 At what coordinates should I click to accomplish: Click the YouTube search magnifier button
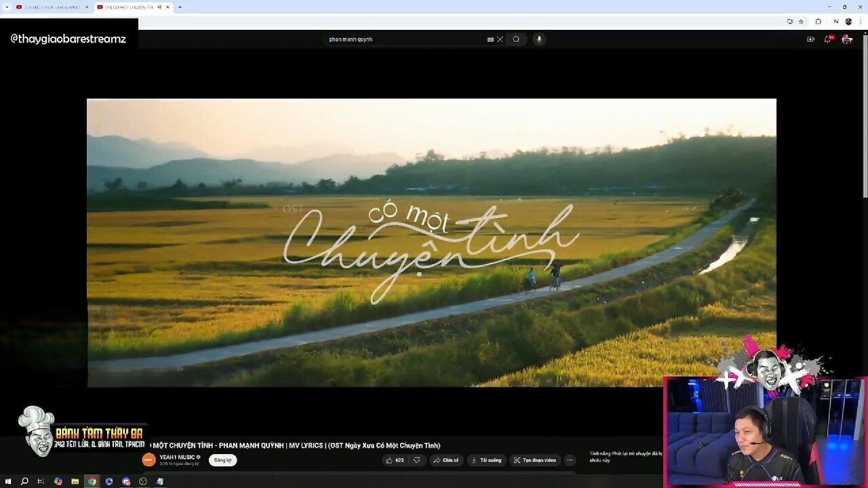(x=516, y=39)
